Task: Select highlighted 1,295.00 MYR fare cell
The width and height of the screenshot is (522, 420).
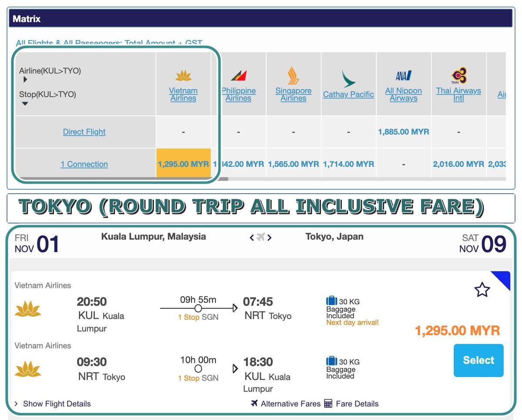Action: [183, 164]
